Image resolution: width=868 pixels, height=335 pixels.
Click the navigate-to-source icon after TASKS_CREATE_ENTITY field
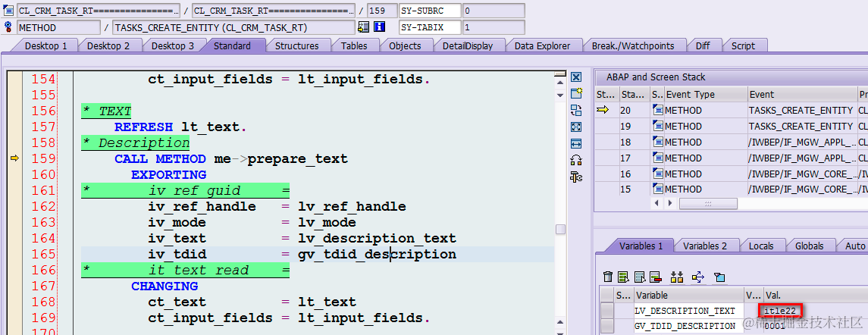[363, 27]
